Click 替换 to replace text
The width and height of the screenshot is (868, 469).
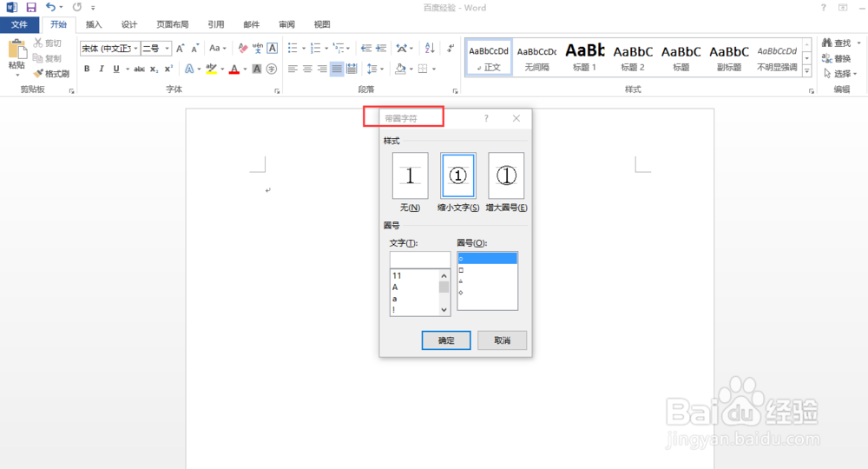pos(837,58)
